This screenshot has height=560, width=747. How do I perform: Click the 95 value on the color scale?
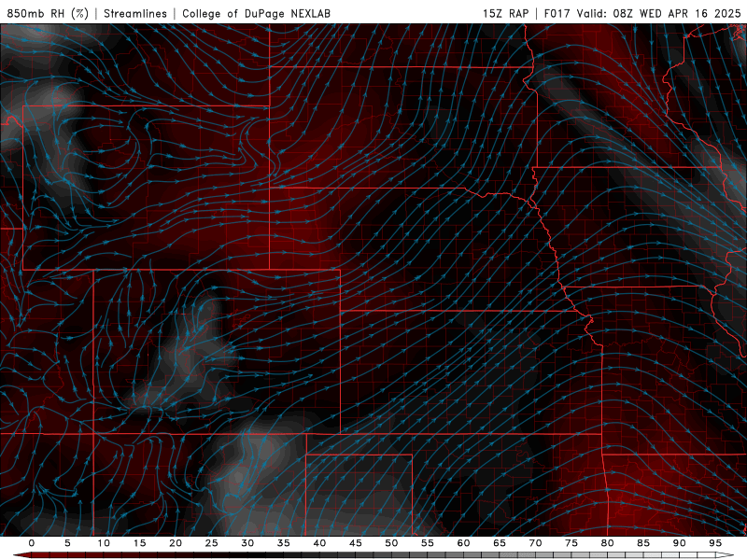pyautogui.click(x=715, y=543)
